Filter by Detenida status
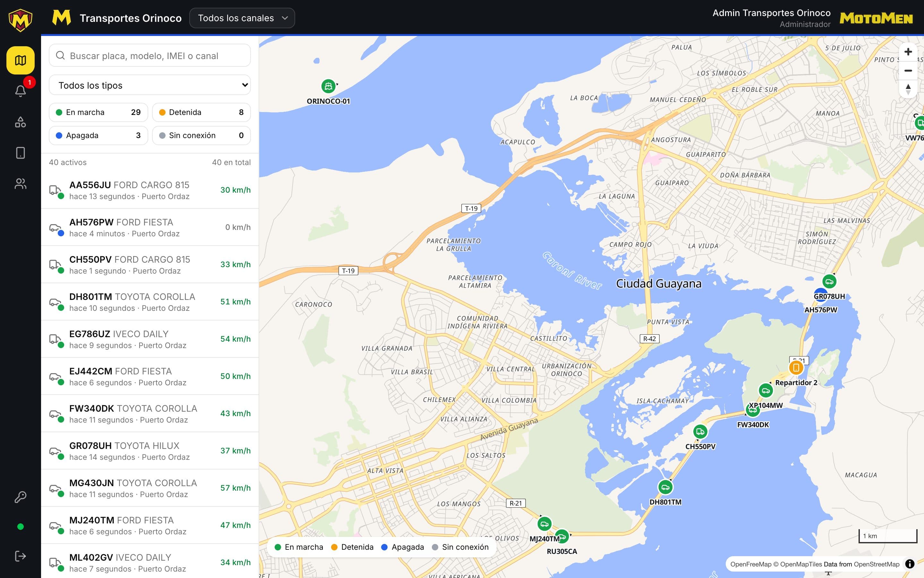The image size is (924, 578). click(201, 112)
